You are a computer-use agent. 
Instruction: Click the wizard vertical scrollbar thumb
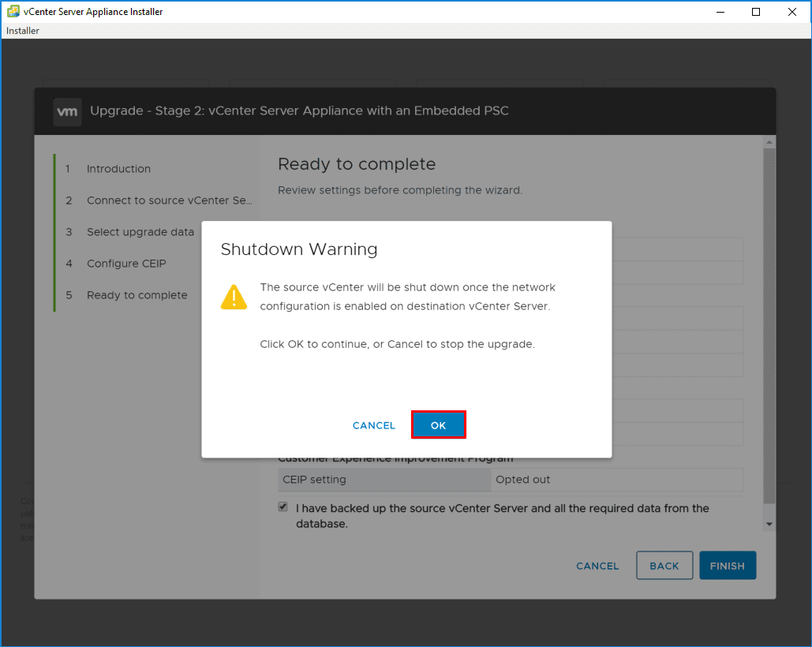(769, 326)
